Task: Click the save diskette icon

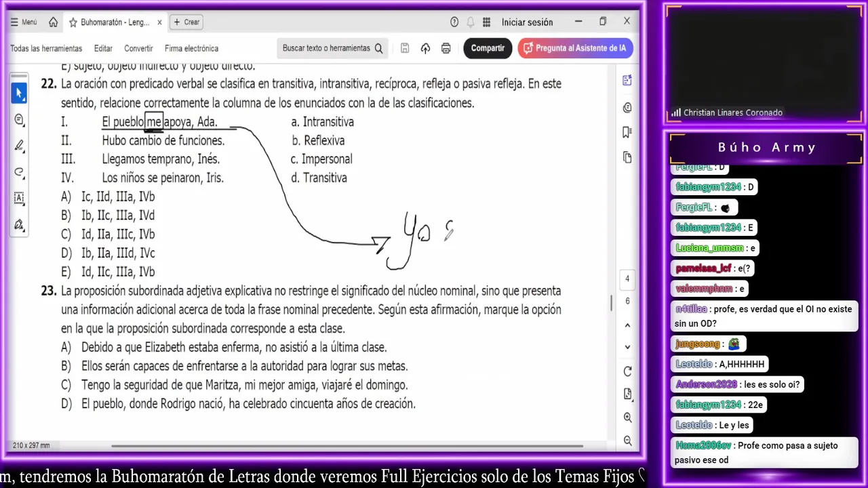Action: (405, 48)
